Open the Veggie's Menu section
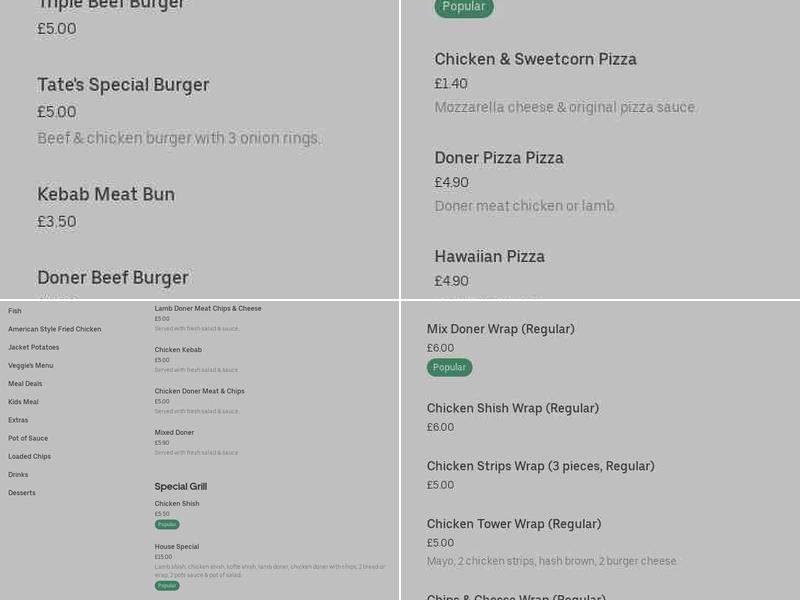 click(x=34, y=365)
